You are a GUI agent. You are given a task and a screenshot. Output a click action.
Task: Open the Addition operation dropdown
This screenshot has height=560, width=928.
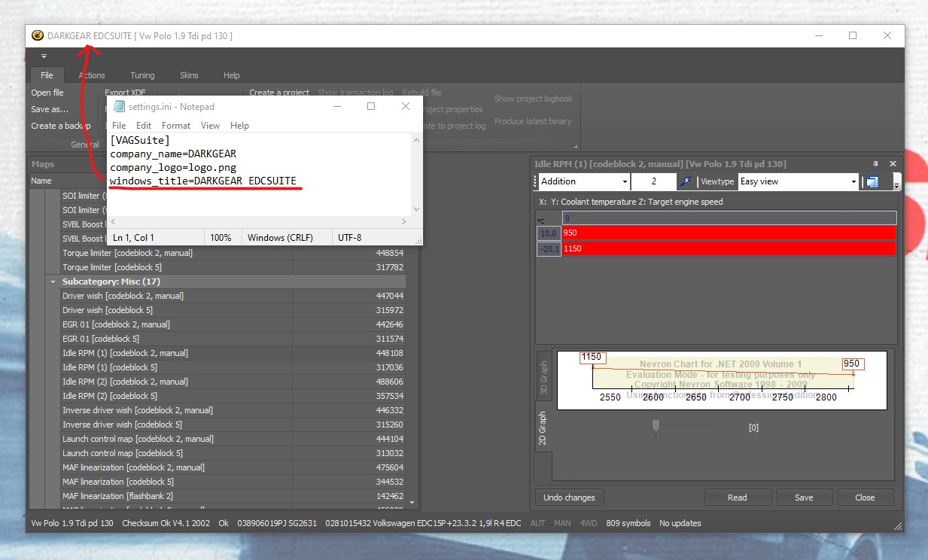pos(625,181)
